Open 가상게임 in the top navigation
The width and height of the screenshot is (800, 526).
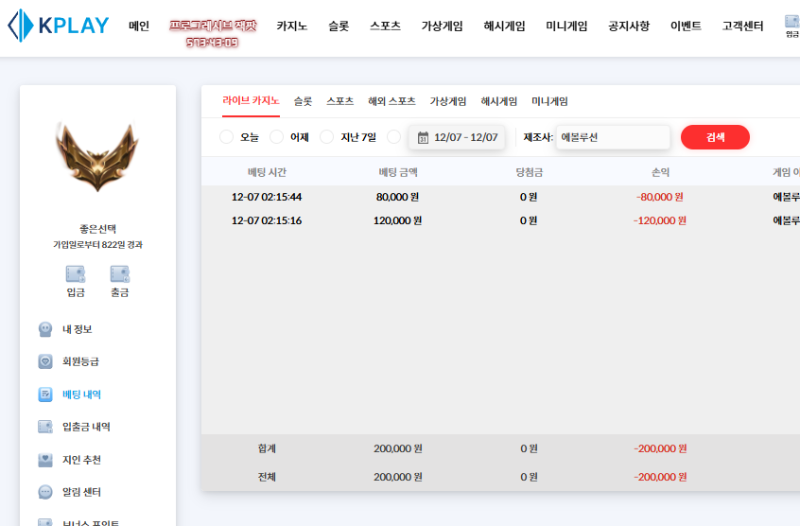[442, 26]
